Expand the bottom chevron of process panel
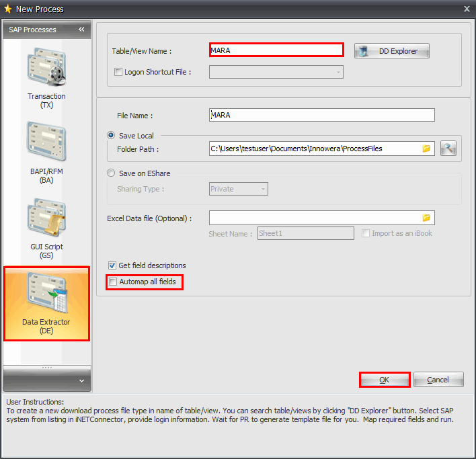The height and width of the screenshot is (459, 476). coord(81,380)
